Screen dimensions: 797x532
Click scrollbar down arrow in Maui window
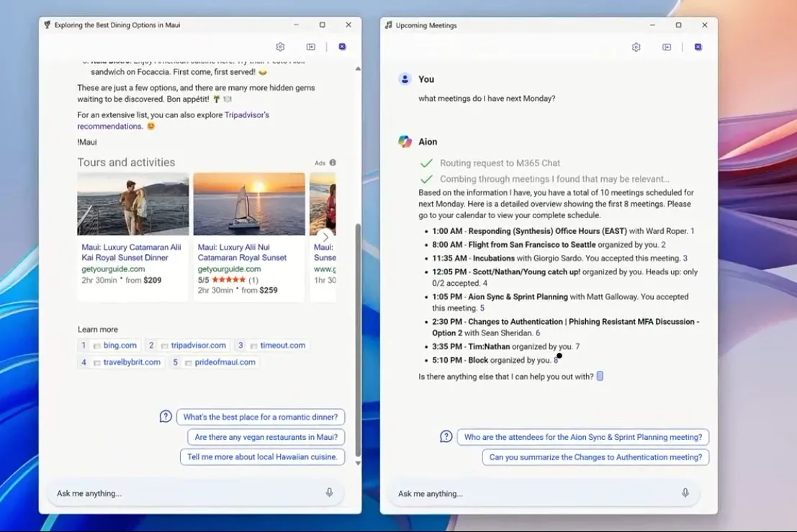click(x=358, y=464)
